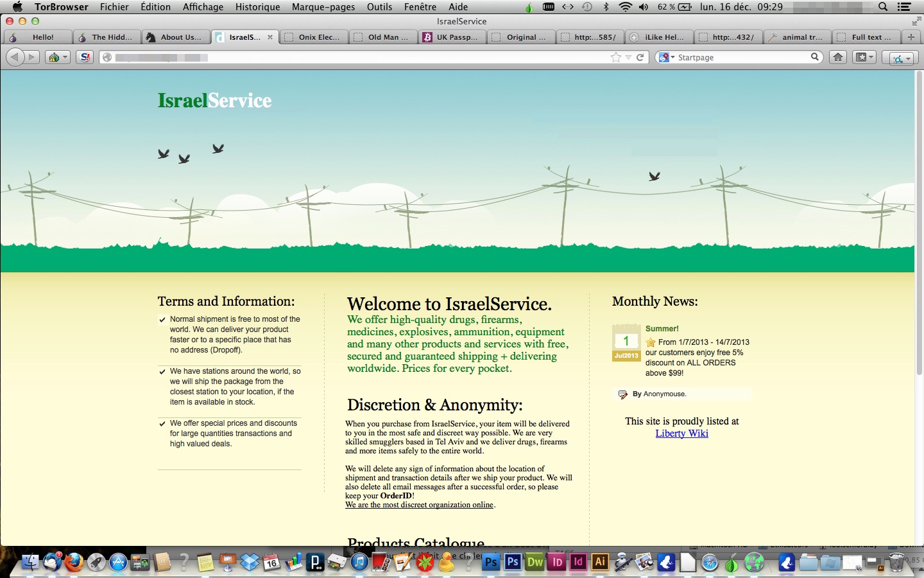
Task: Switch to the Old Man tab
Action: (384, 37)
